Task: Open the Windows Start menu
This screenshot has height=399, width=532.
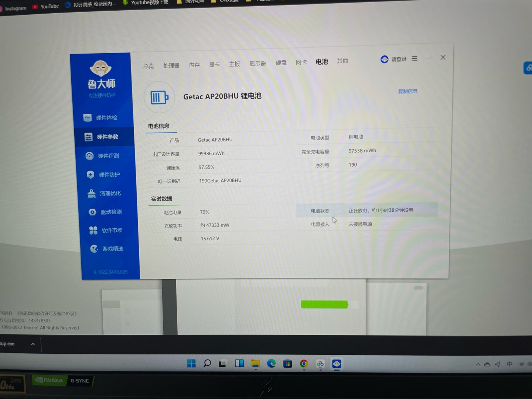Action: point(191,364)
